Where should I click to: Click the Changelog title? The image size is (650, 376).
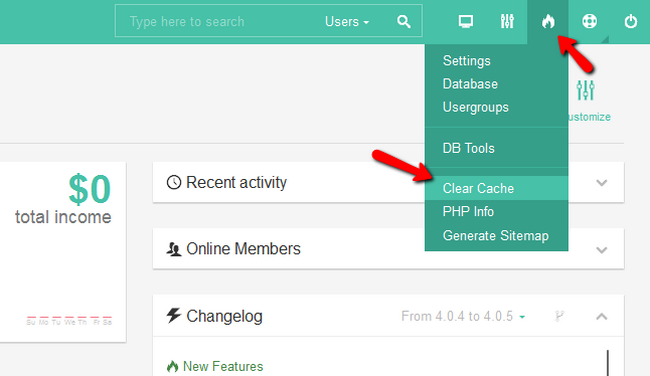[224, 316]
